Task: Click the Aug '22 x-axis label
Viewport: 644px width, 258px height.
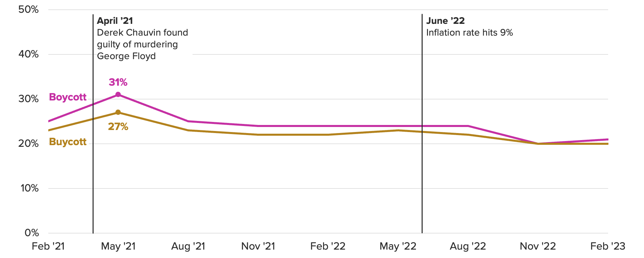Action: [468, 246]
